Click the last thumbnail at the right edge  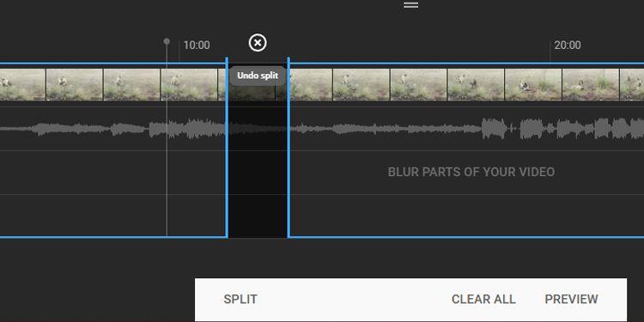(632, 85)
